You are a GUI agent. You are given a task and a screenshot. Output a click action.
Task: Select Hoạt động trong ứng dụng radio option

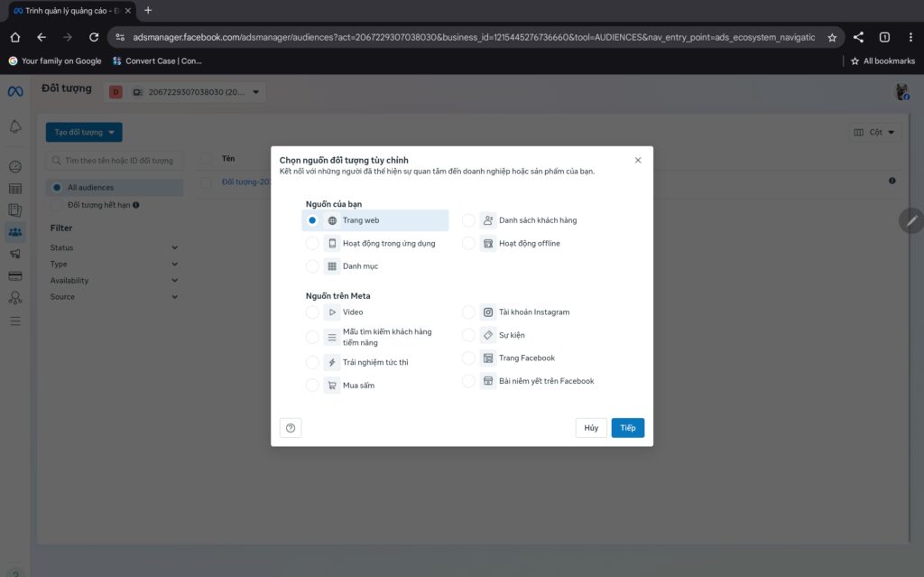(x=312, y=244)
